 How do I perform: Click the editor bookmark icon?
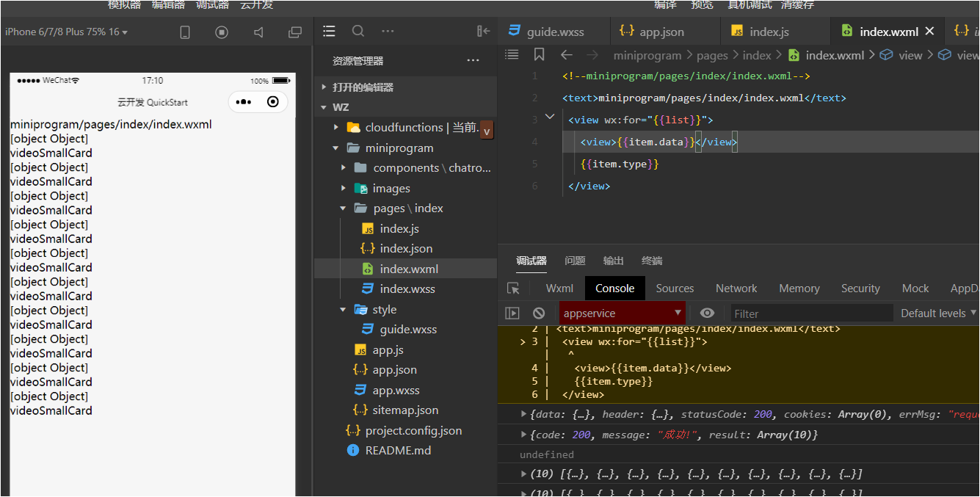click(x=539, y=54)
